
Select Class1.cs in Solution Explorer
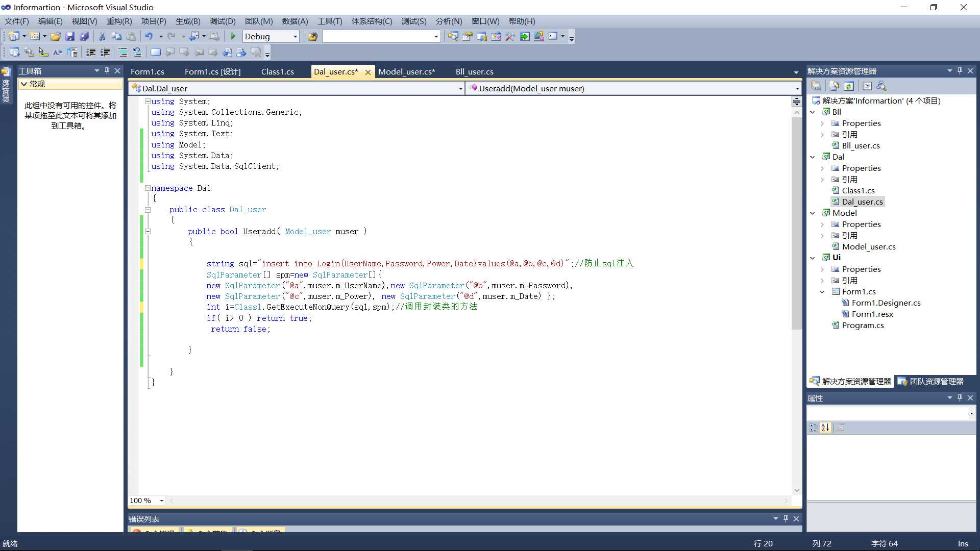(858, 191)
